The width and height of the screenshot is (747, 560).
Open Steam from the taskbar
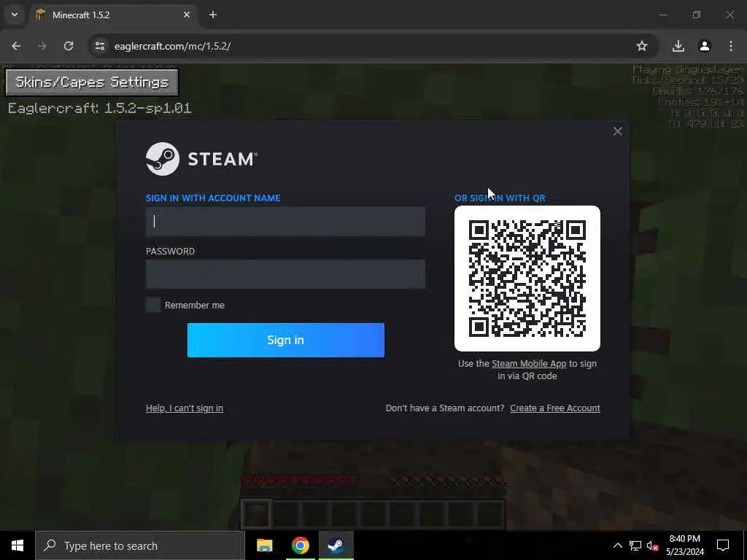(x=336, y=545)
